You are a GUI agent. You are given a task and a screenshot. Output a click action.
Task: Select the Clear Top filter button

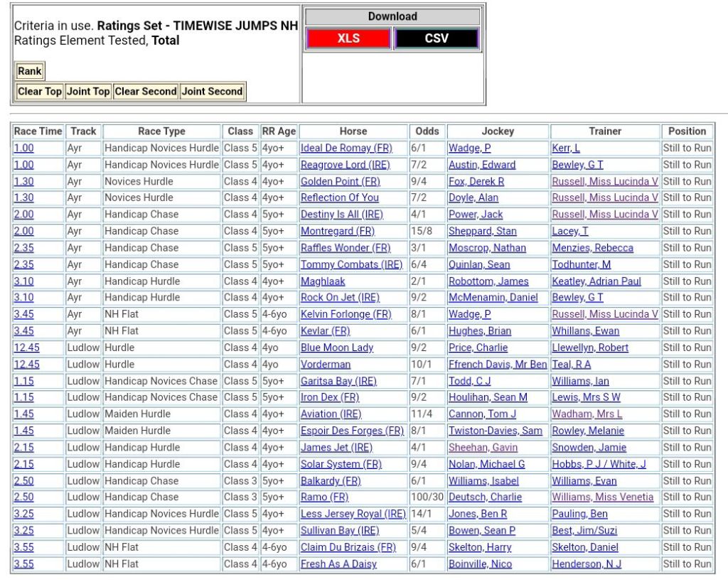pyautogui.click(x=40, y=91)
